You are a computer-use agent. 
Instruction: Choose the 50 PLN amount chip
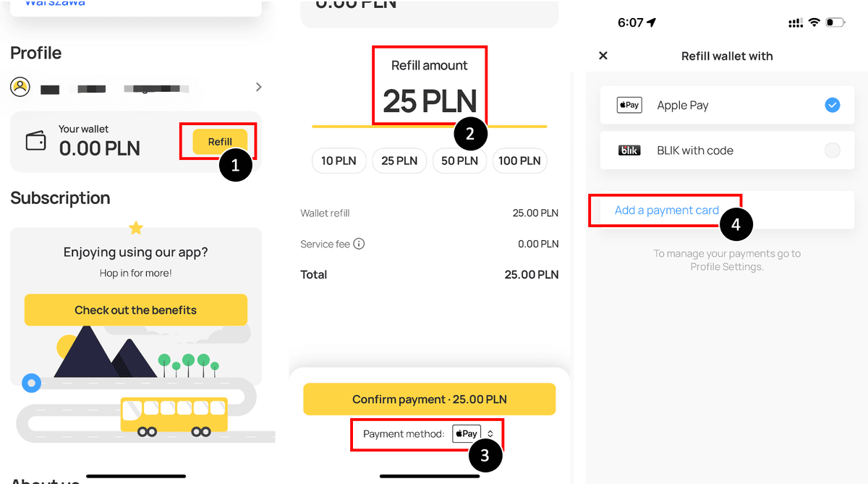coord(459,161)
